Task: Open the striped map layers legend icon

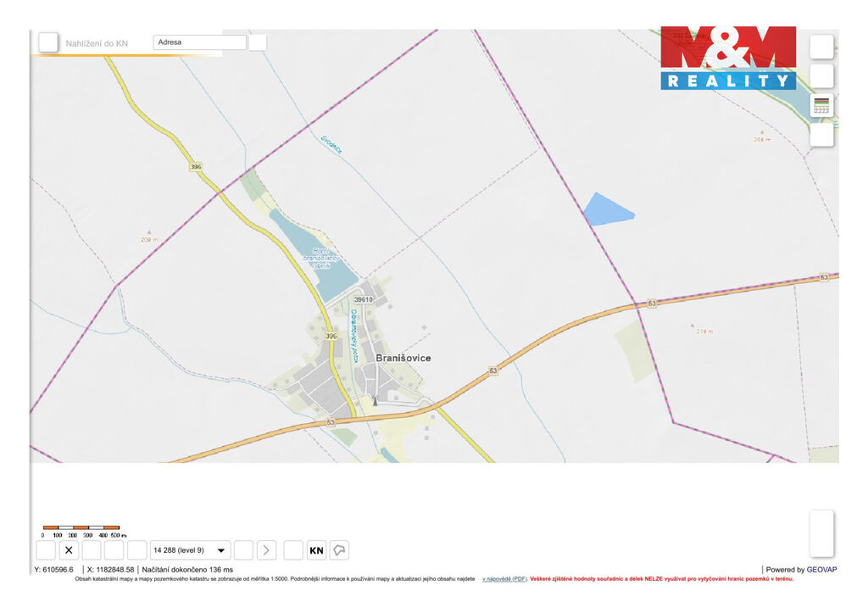Action: [x=821, y=105]
